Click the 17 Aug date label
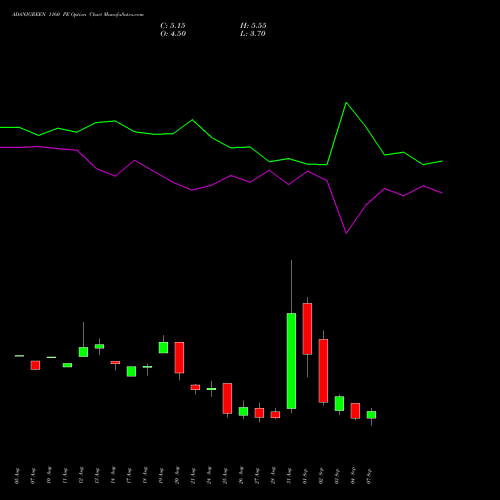Image resolution: width=500 pixels, height=500 pixels. (x=129, y=476)
